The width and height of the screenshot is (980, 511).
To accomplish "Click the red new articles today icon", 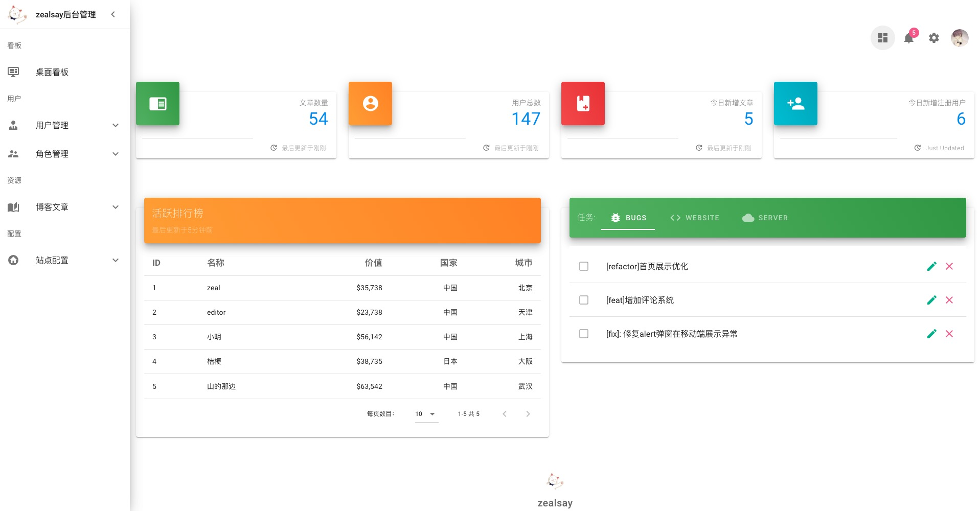I will (x=583, y=104).
